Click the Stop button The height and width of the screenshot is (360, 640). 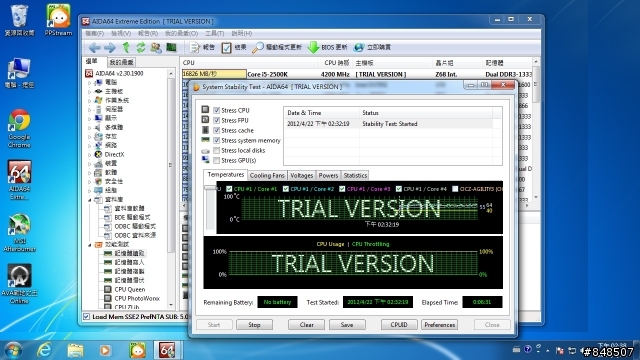[x=254, y=324]
